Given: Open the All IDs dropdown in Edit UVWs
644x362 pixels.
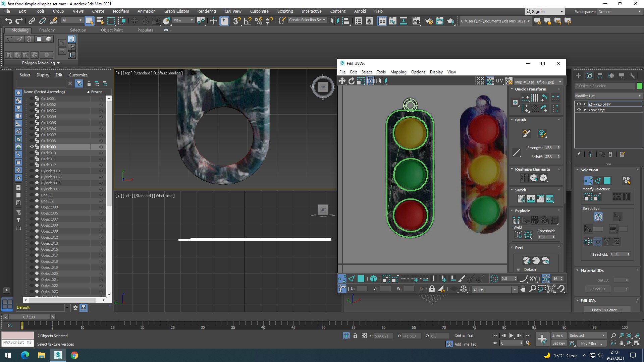Looking at the screenshot, I should [x=495, y=290].
